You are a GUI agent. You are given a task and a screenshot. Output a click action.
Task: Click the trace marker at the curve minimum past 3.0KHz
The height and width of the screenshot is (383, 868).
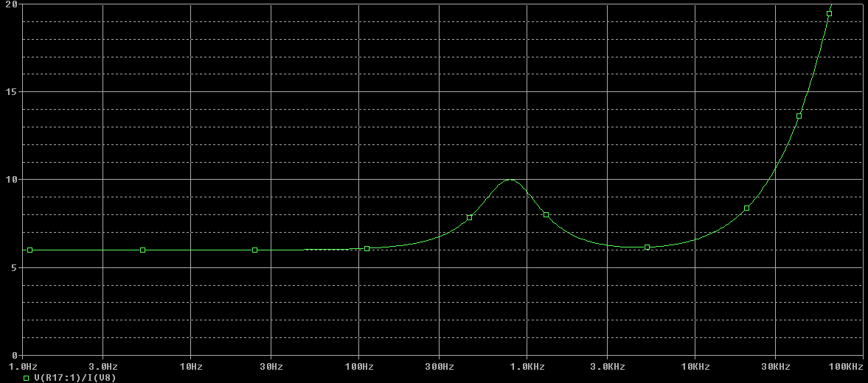647,247
